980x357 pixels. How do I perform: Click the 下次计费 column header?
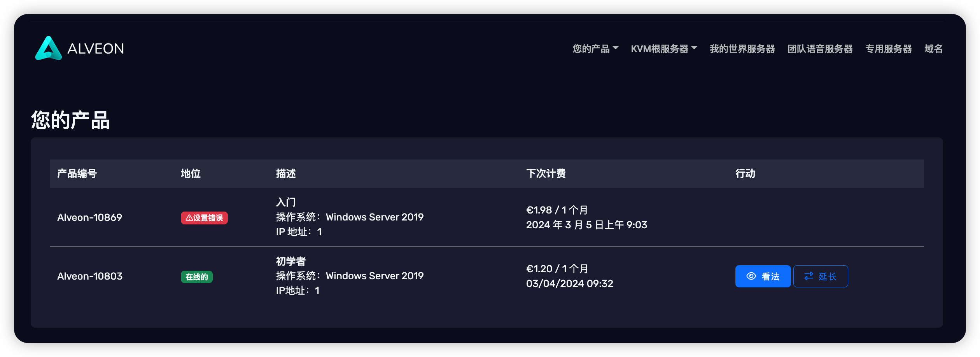[546, 173]
